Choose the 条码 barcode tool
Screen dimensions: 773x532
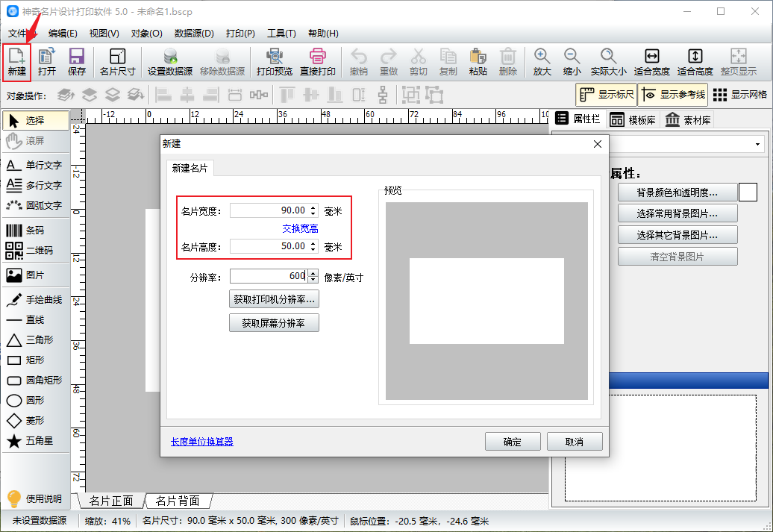point(35,231)
